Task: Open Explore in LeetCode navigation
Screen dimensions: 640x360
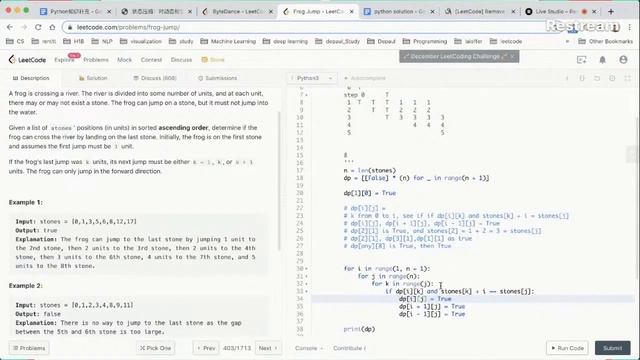Action: pyautogui.click(x=64, y=60)
